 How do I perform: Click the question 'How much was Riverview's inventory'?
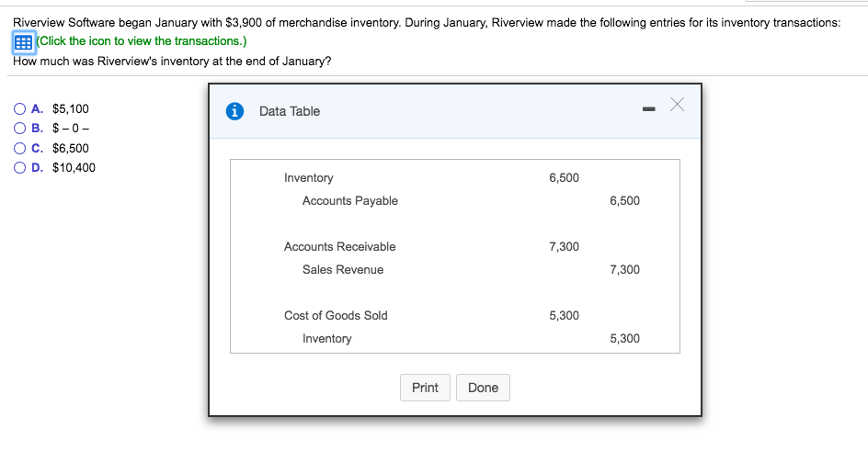point(172,62)
